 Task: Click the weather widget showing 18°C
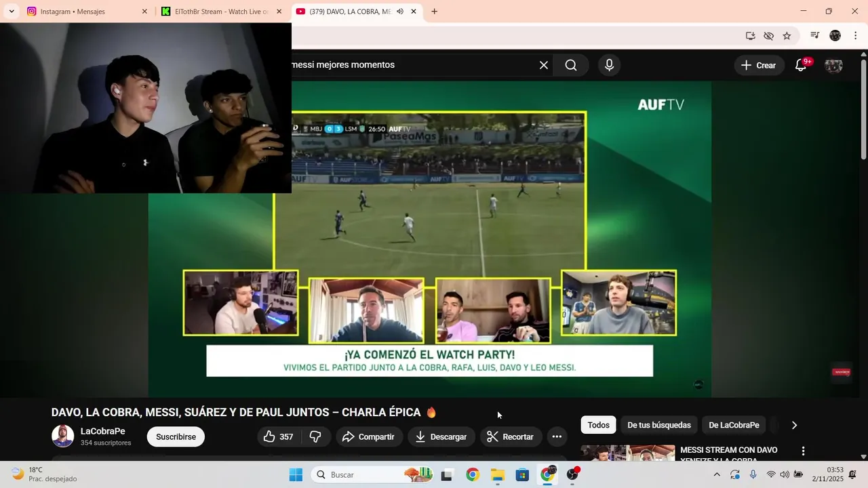click(45, 474)
